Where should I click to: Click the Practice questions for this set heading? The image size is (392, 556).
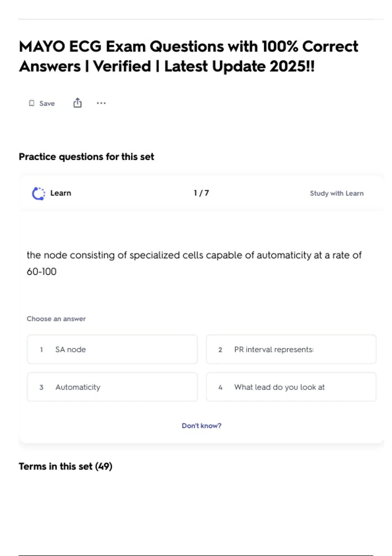point(86,157)
